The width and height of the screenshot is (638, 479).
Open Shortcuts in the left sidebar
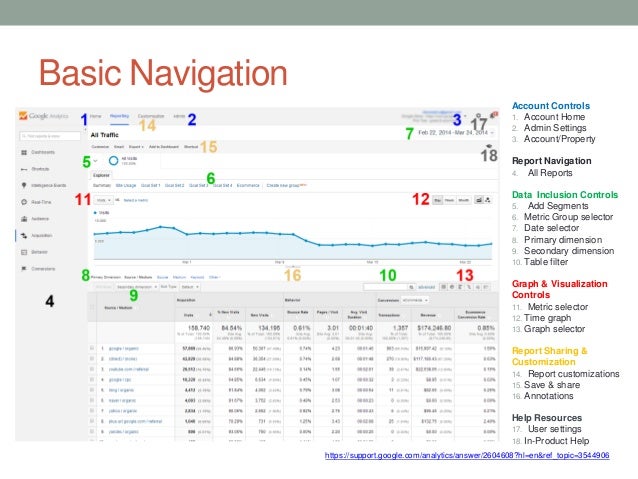[35, 169]
